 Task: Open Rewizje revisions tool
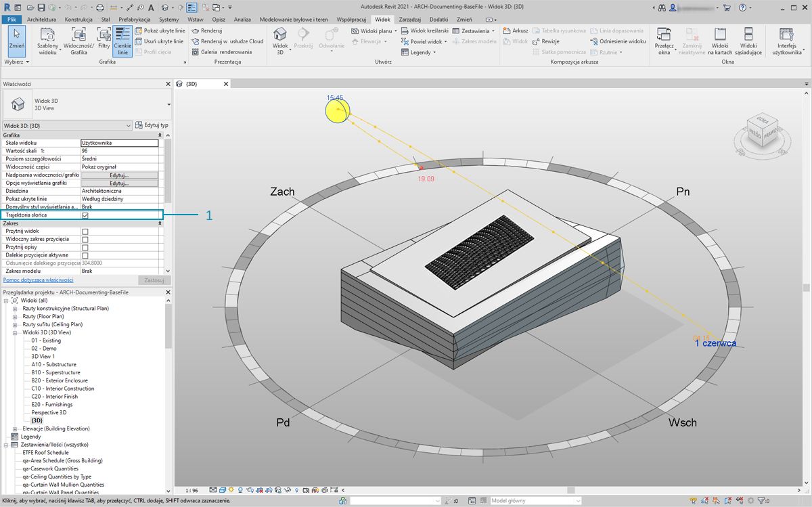point(545,41)
